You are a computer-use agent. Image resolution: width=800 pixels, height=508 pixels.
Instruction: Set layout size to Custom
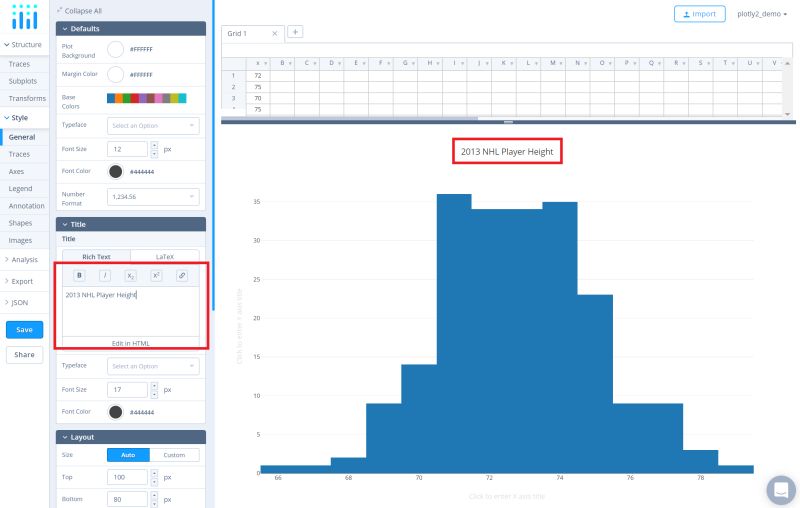tap(174, 455)
